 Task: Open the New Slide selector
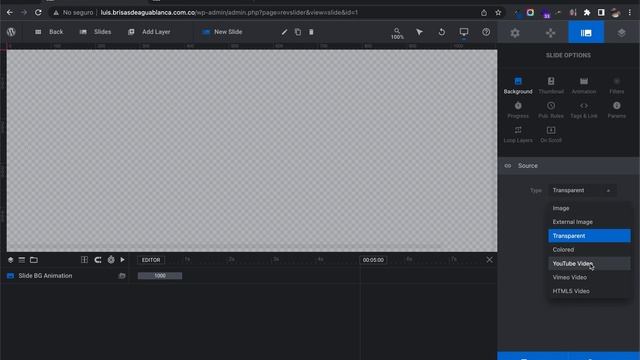pyautogui.click(x=222, y=32)
